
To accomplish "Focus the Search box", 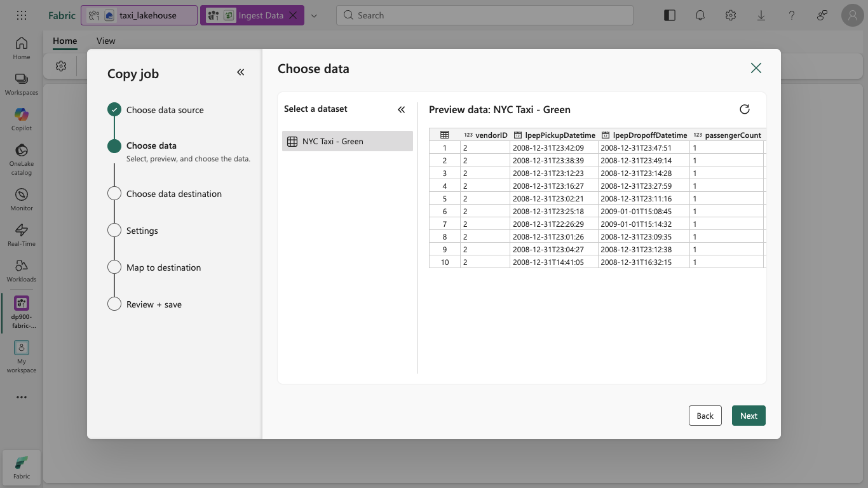I will pyautogui.click(x=485, y=15).
